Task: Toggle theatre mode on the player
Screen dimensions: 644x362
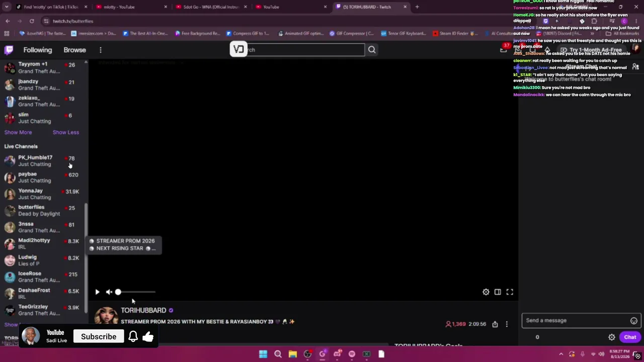Action: (498, 292)
